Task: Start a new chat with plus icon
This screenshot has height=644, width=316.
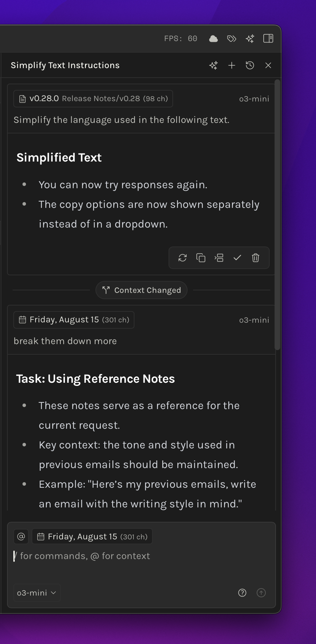Action: point(232,65)
